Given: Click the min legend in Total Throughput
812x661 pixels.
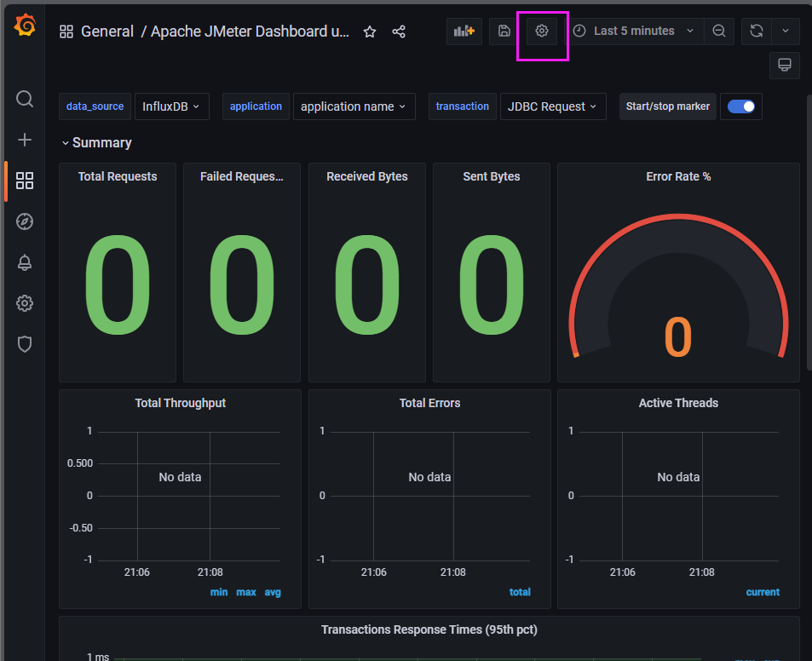Looking at the screenshot, I should pyautogui.click(x=219, y=592).
